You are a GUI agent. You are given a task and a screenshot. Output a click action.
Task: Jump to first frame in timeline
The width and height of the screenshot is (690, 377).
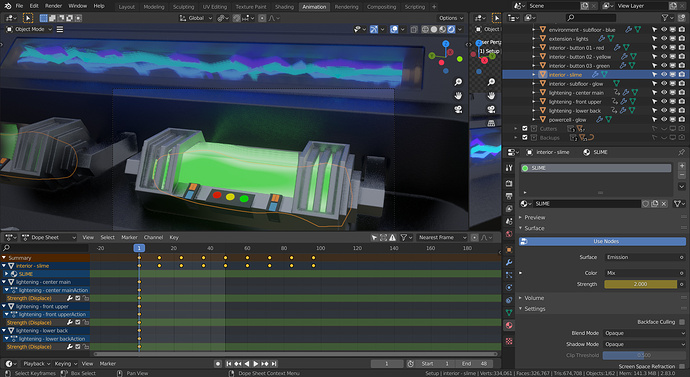(229, 364)
